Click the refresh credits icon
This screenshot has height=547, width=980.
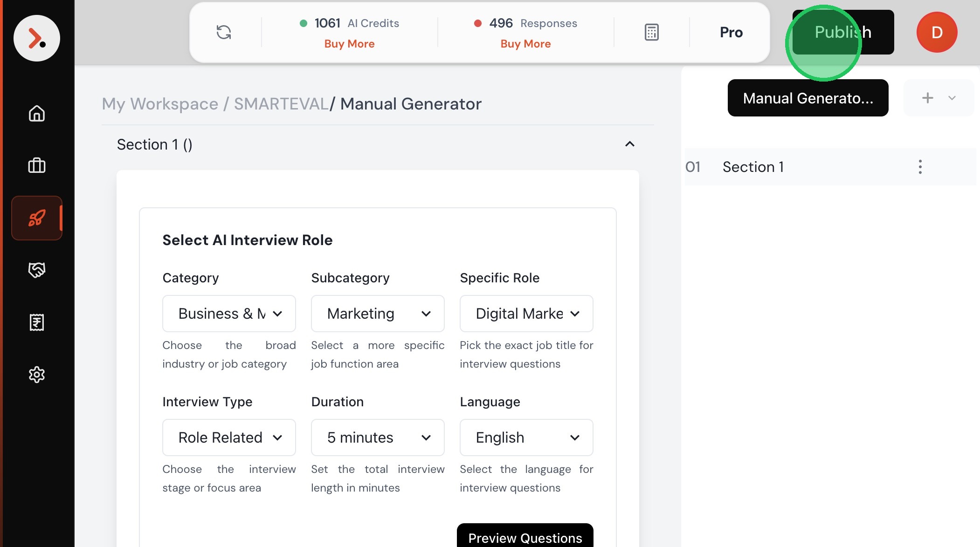point(224,32)
